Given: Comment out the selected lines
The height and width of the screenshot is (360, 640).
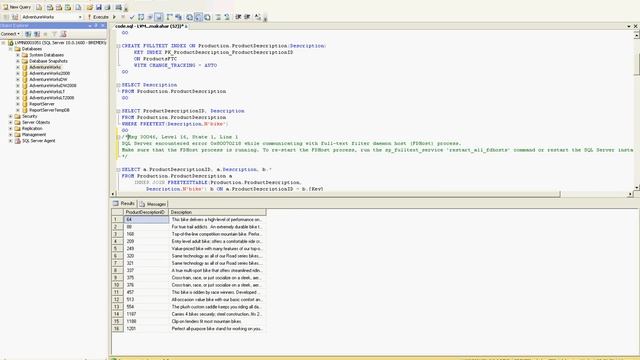Looking at the screenshot, I should pos(218,17).
